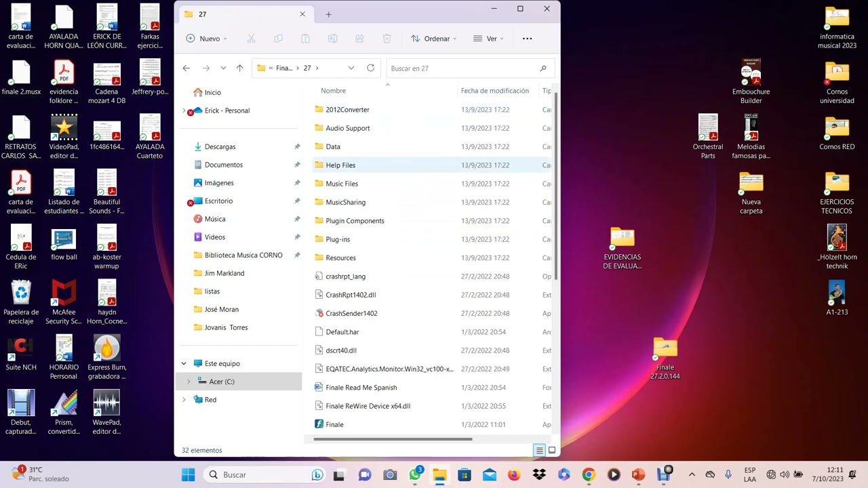
Task: Launch Google Chrome from the taskbar
Action: 589,474
